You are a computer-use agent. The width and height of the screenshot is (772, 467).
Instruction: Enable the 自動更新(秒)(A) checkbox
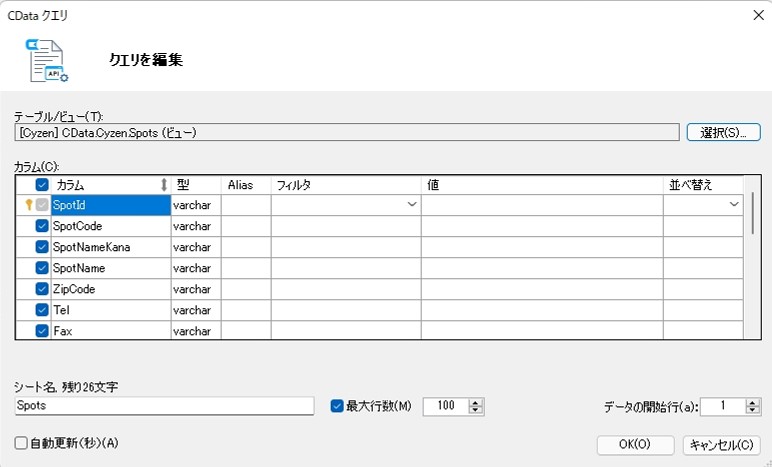pos(21,443)
